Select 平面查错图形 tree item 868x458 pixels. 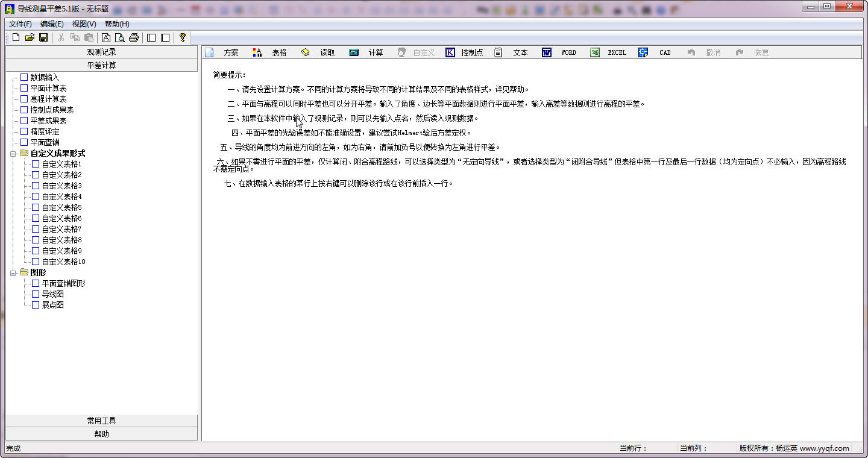[63, 283]
